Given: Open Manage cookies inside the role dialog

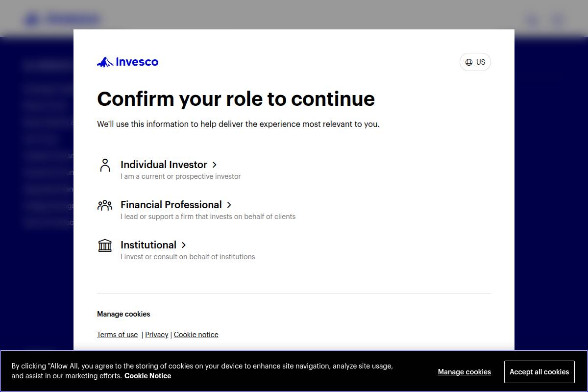Looking at the screenshot, I should [123, 314].
